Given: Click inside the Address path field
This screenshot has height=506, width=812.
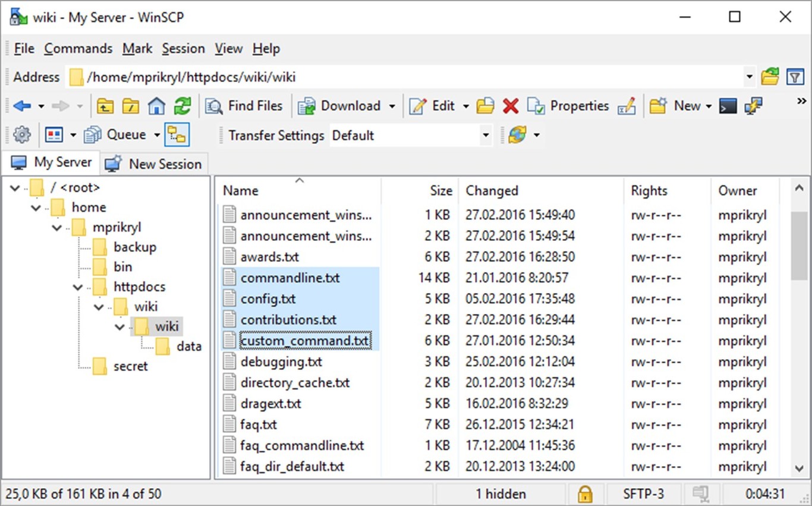Looking at the screenshot, I should point(357,77).
